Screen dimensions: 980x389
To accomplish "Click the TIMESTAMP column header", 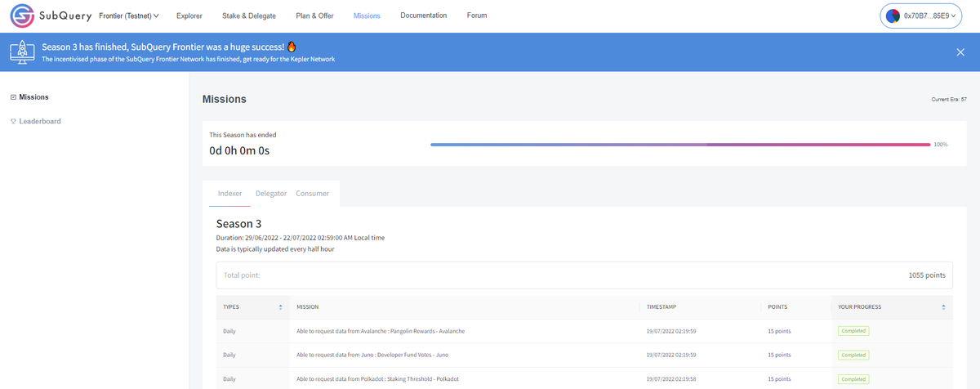I will [x=661, y=307].
